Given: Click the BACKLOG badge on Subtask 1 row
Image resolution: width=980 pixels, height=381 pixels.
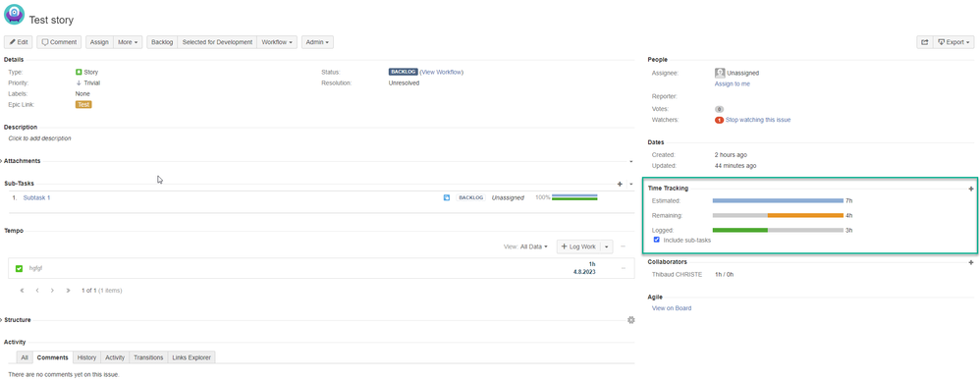Looking at the screenshot, I should click(x=471, y=197).
